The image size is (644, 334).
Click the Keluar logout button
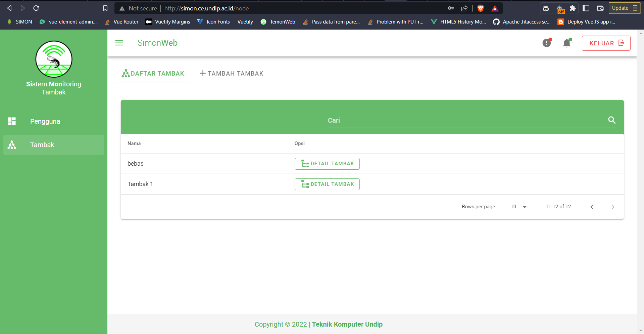tap(606, 43)
